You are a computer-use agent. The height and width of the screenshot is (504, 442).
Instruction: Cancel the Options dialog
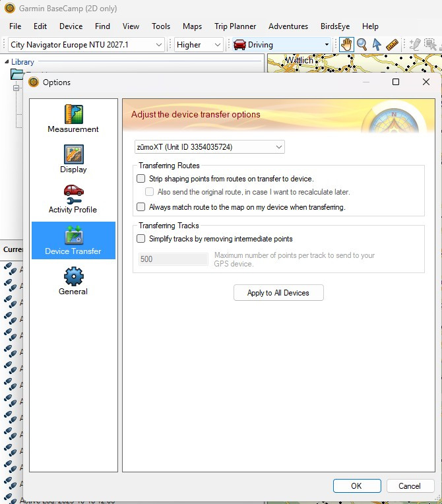[410, 486]
